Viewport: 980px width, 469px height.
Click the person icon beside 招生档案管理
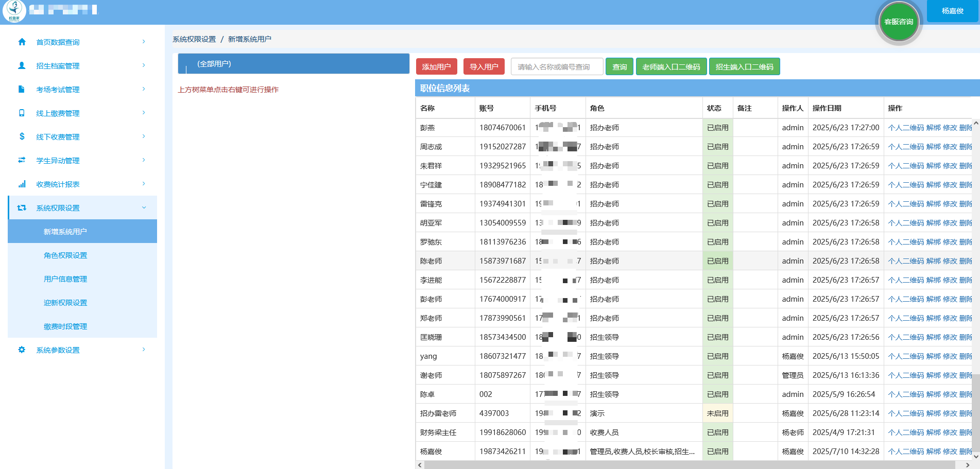point(22,66)
